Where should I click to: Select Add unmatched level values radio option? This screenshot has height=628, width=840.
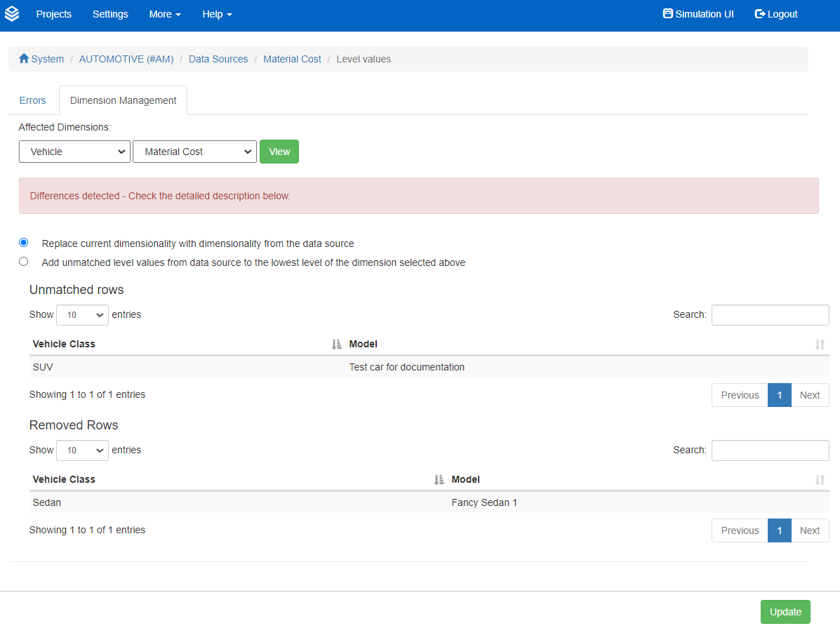click(x=24, y=262)
